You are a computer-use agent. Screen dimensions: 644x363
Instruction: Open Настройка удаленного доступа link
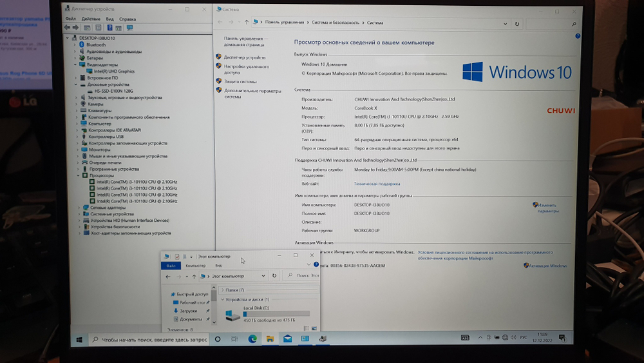pyautogui.click(x=247, y=69)
